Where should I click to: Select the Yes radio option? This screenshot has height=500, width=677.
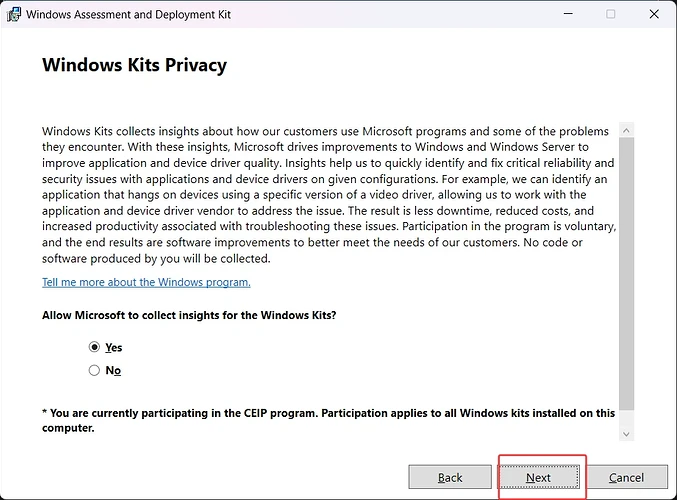point(95,347)
